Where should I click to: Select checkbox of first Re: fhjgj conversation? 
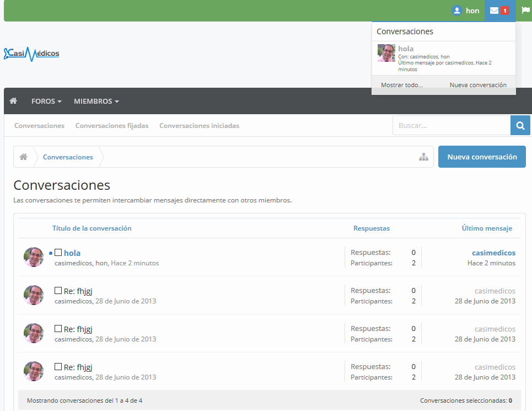click(x=58, y=290)
